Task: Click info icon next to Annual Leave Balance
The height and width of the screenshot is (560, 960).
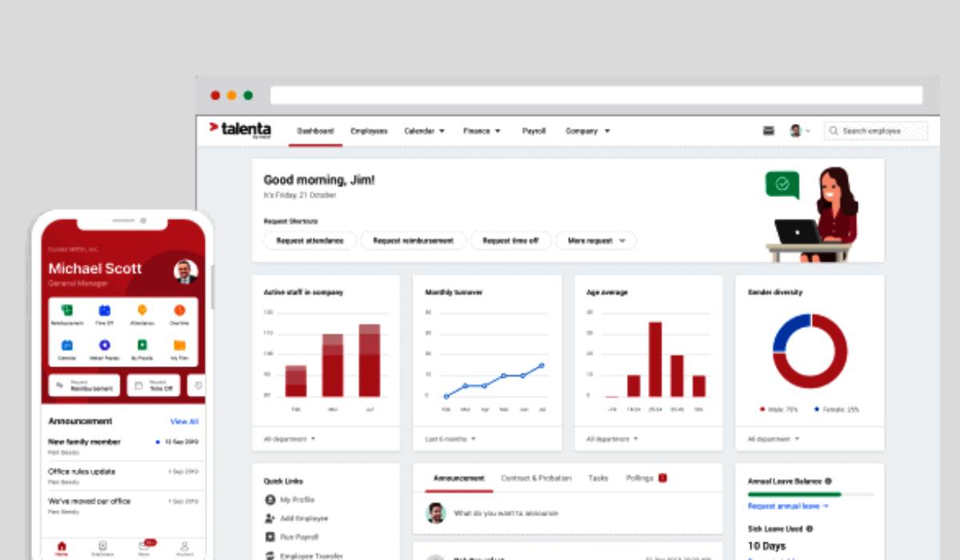Action: 828,481
